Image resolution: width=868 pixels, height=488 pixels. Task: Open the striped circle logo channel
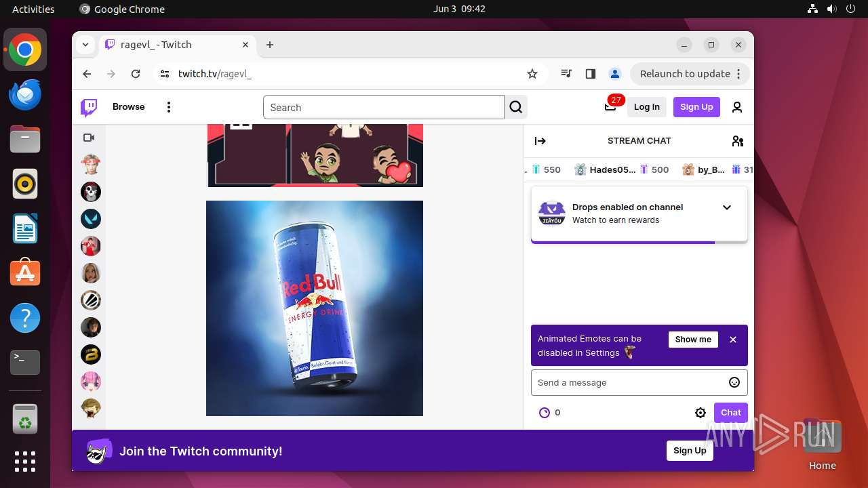[x=91, y=300]
